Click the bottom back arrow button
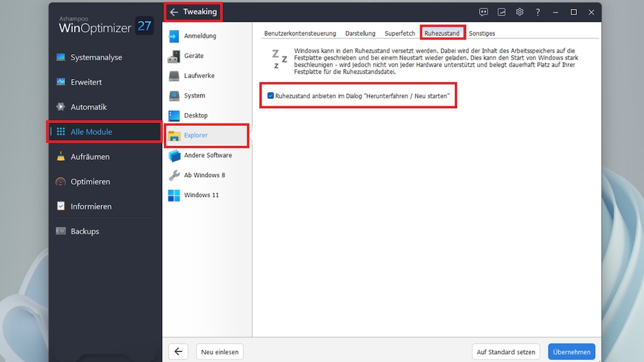Viewport: 644px width, 362px height. pos(179,352)
